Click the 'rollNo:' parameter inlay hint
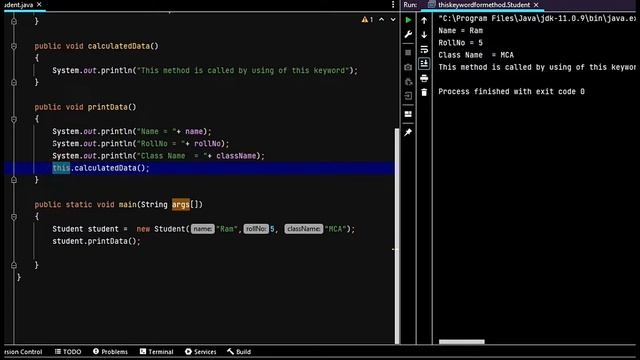 click(x=256, y=229)
